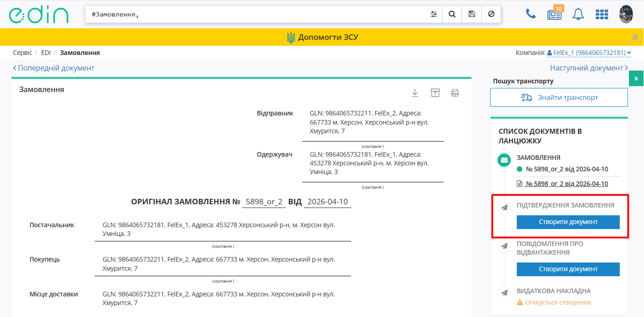Viewport: 644px width, 317px height.
Task: Click the Місце доставки label
Action: coord(54,294)
